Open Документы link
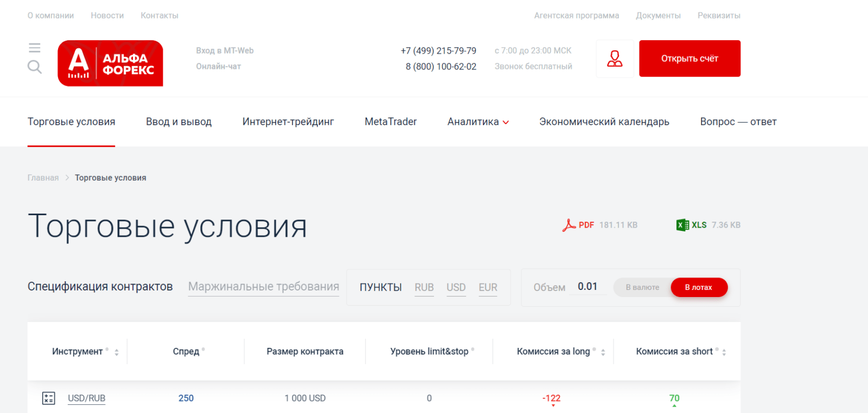The image size is (868, 413). tap(658, 16)
